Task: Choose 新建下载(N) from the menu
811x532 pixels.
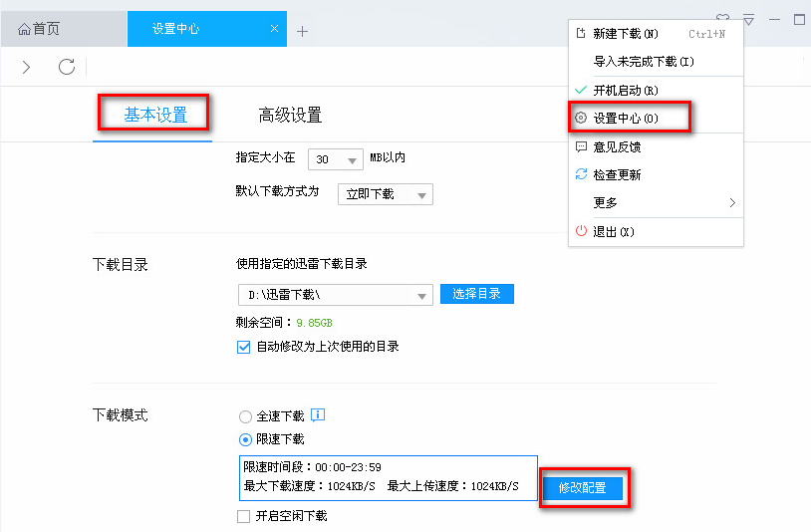Action: coord(656,34)
